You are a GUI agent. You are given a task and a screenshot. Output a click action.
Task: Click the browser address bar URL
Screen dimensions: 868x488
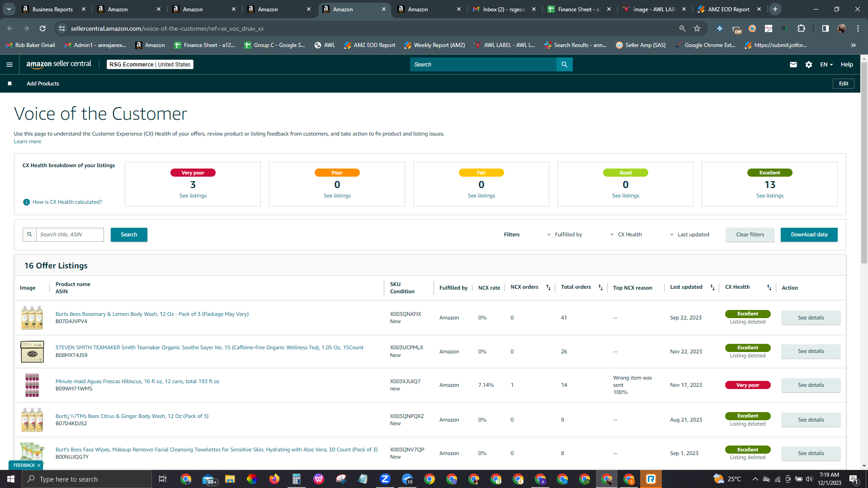[167, 28]
